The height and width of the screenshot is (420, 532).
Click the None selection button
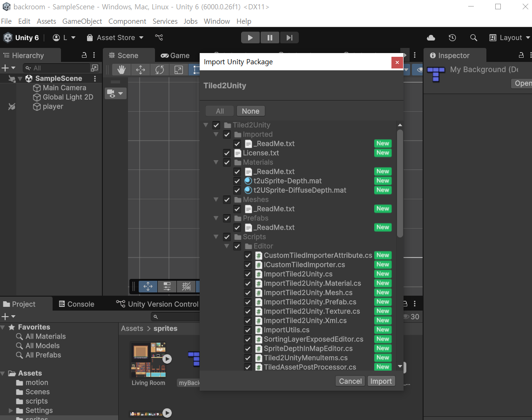(250, 111)
